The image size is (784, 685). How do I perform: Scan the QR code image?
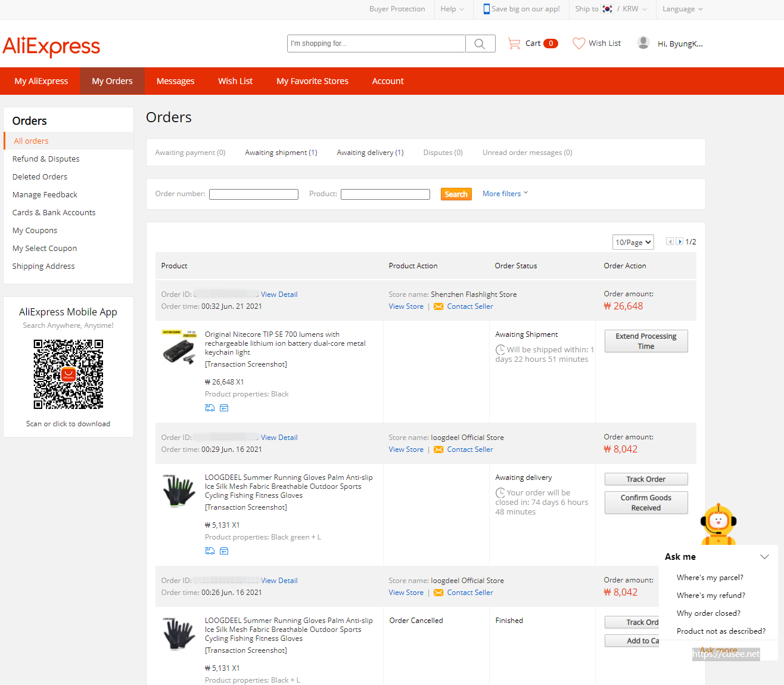point(69,374)
